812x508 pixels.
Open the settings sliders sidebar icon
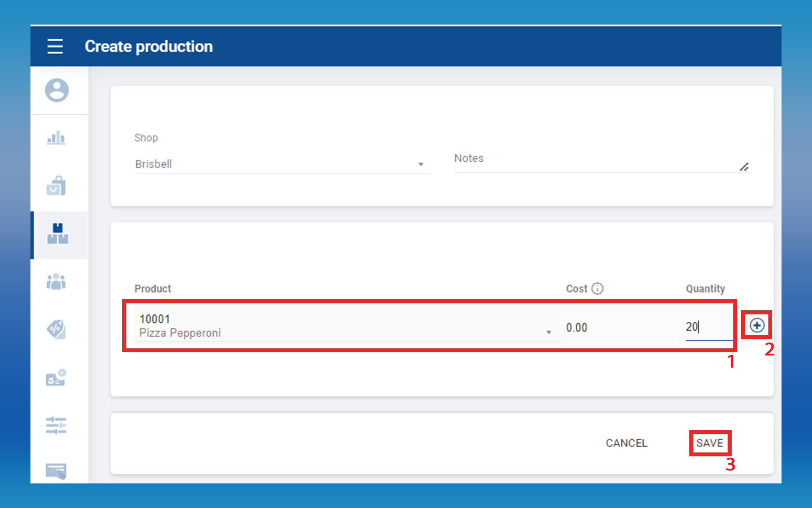point(56,425)
